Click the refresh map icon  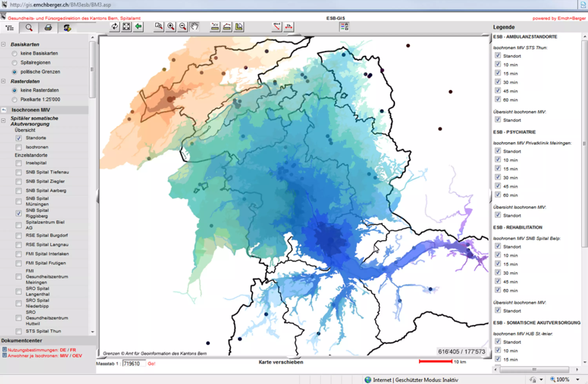114,27
